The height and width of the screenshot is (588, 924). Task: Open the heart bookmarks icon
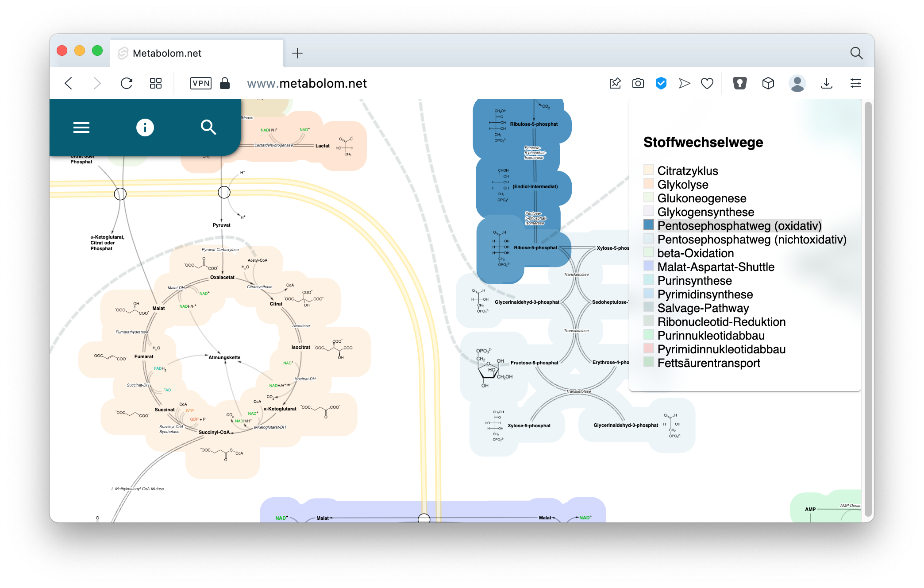(707, 83)
